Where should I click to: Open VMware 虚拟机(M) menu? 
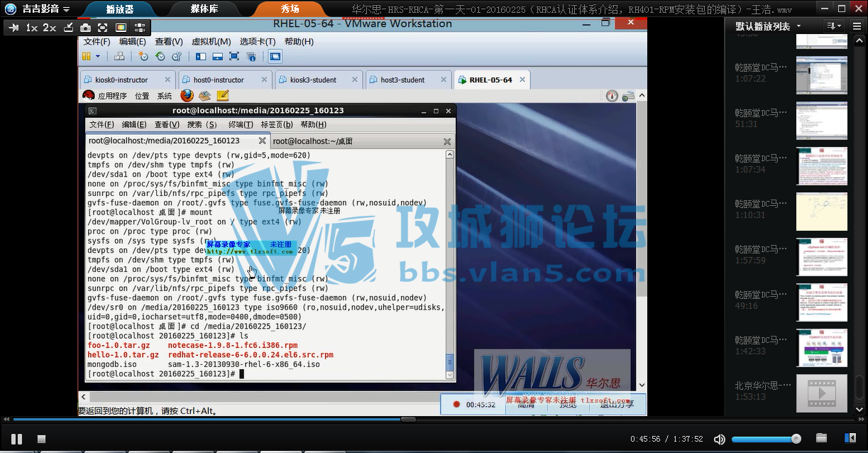coord(211,42)
